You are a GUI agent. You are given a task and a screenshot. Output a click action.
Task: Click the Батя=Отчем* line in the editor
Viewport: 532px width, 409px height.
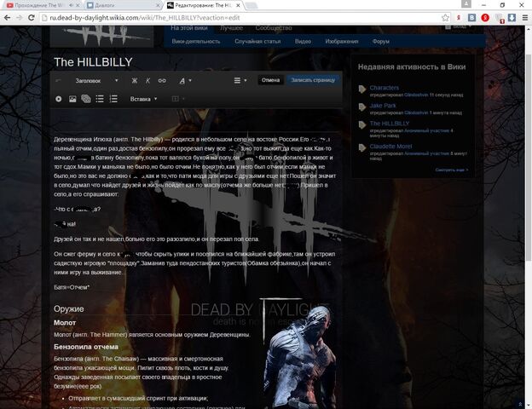(72, 287)
